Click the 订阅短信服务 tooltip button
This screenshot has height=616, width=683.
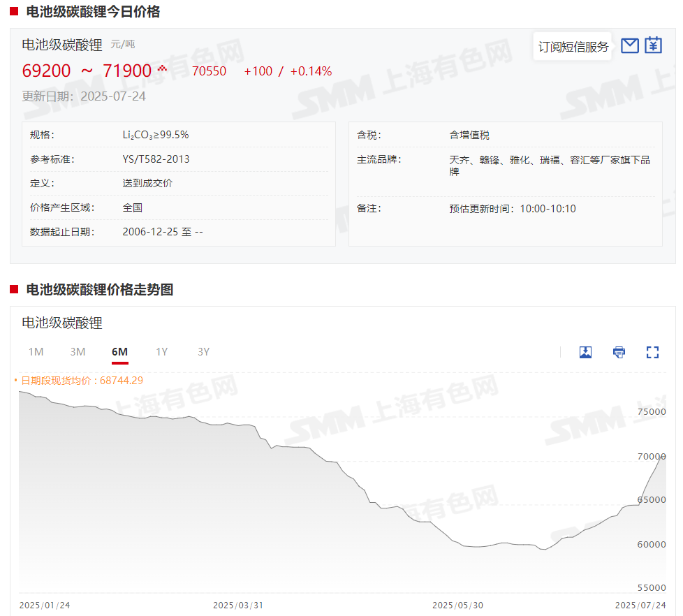point(573,47)
